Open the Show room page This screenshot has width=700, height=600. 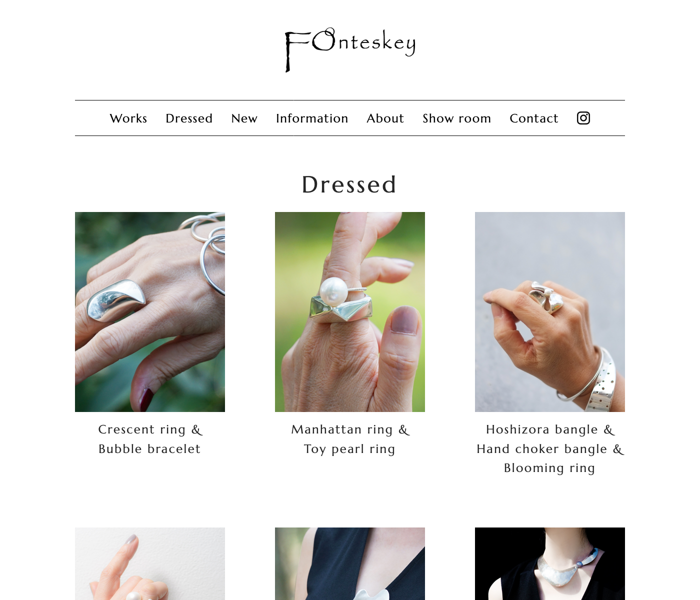(457, 118)
